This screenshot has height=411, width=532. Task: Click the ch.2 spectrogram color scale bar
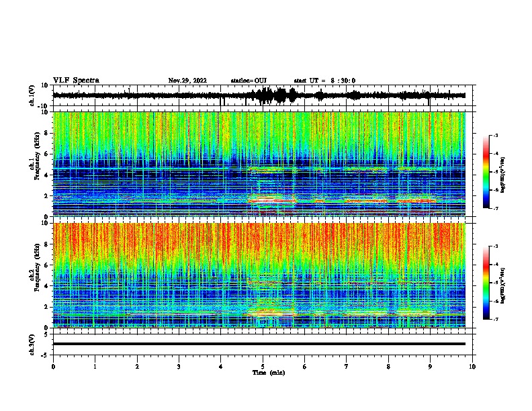point(486,283)
